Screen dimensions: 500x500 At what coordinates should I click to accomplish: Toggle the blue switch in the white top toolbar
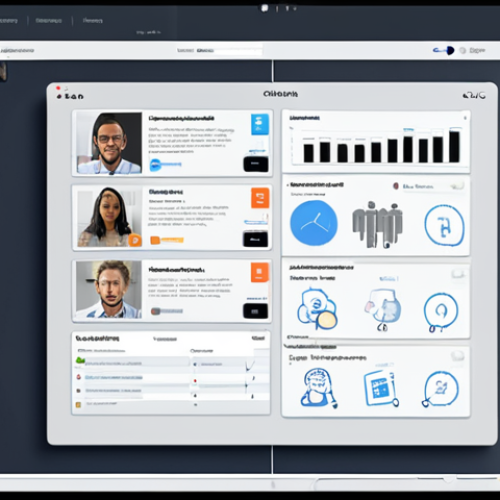(x=444, y=51)
